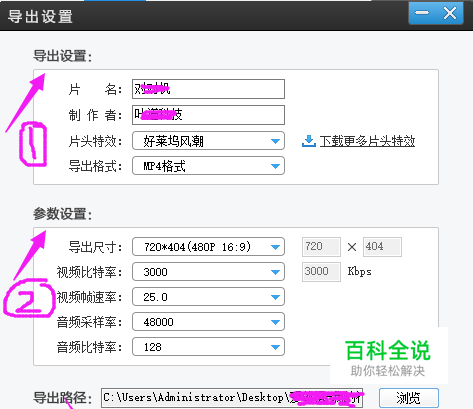
Task: Open the 导出格式 dropdown showing MP4格式
Action: coord(208,166)
